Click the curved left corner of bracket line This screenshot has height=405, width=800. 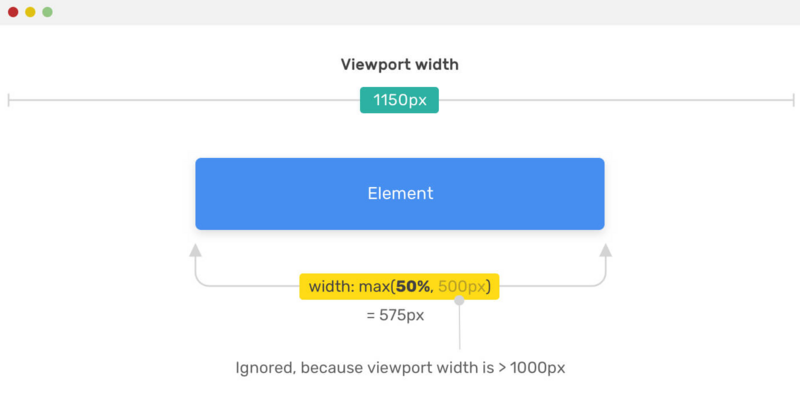point(199,282)
